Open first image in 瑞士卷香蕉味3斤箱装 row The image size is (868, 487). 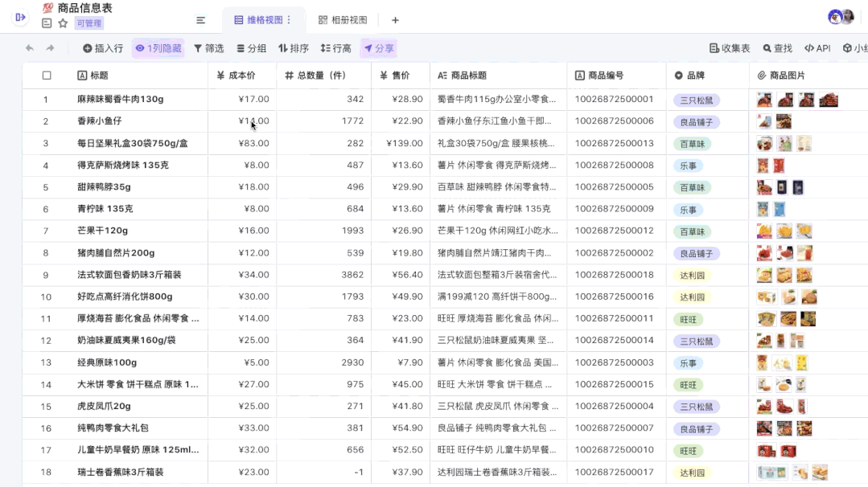[772, 472]
